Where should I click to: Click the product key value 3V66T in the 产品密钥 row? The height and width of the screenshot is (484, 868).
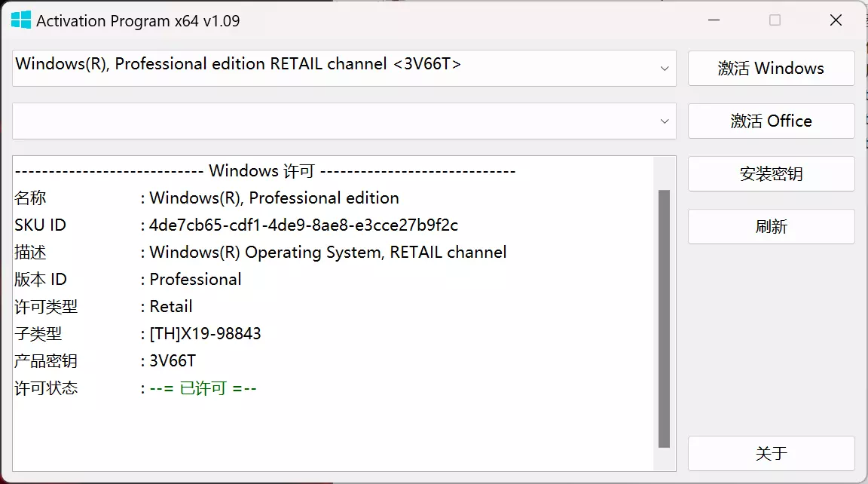(173, 361)
